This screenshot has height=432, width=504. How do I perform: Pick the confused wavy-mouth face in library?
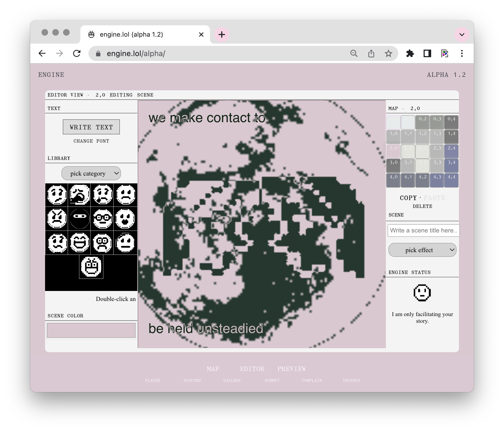pyautogui.click(x=57, y=195)
